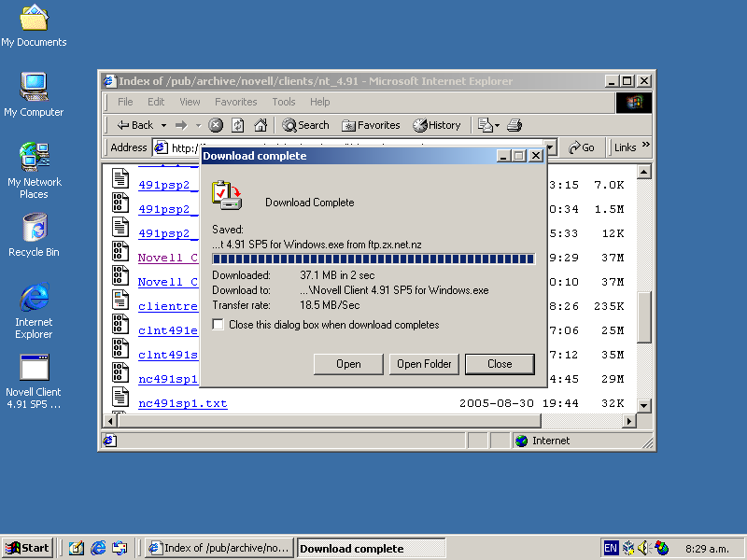This screenshot has width=747, height=560.
Task: Click the Print icon in IE toolbar
Action: (514, 125)
